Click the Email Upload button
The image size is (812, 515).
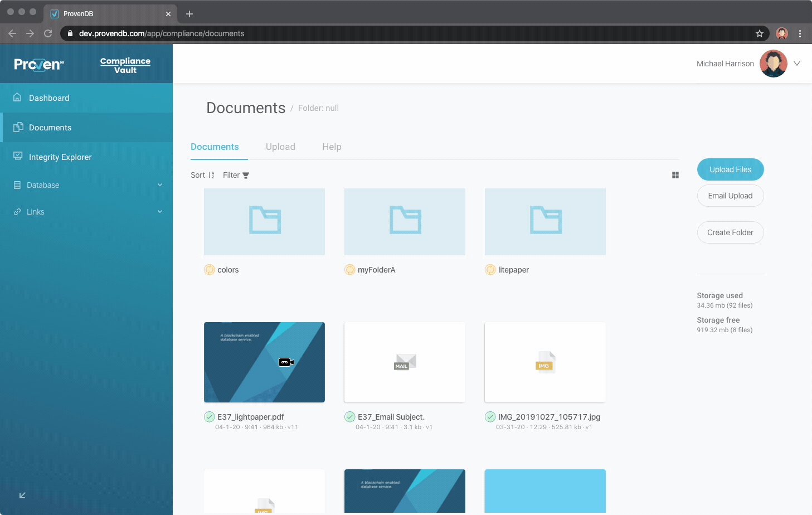pos(730,196)
